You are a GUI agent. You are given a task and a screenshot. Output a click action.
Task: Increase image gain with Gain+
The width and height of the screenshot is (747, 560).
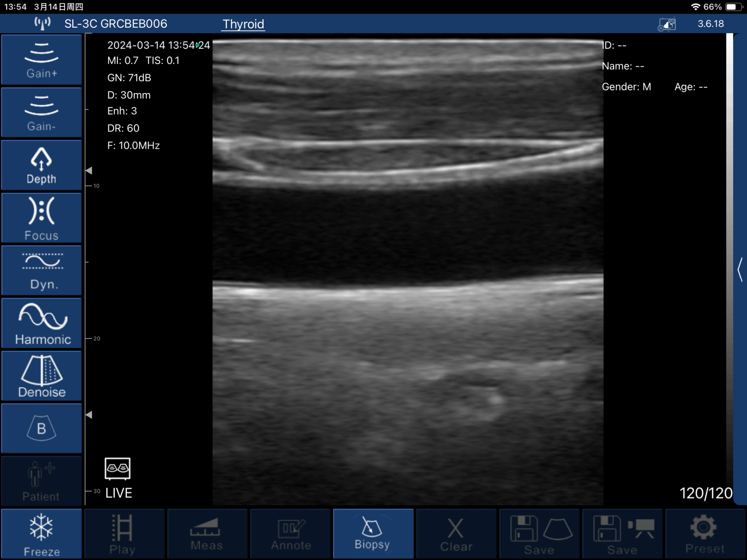point(41,60)
